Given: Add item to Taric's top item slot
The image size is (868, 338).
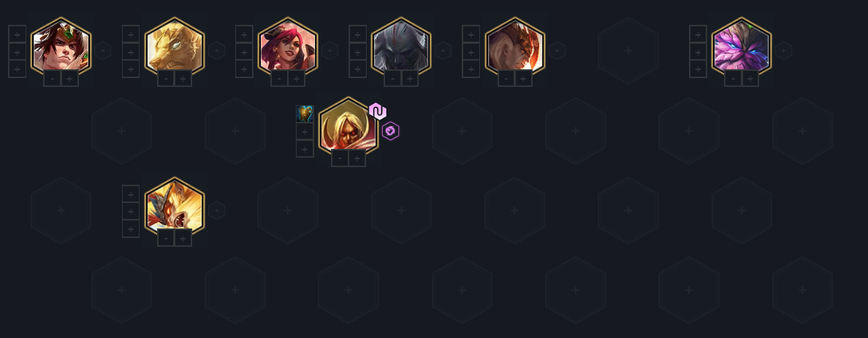Looking at the screenshot, I should 17,34.
